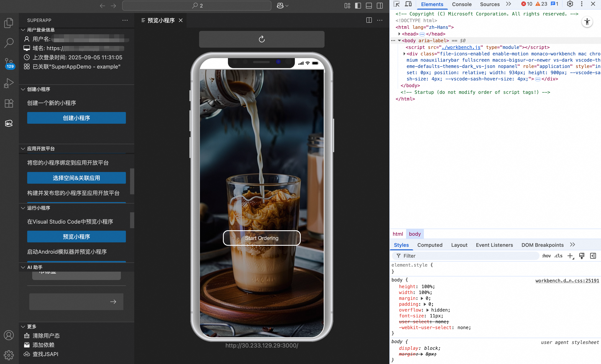Open the Search view in activity bar

point(9,43)
